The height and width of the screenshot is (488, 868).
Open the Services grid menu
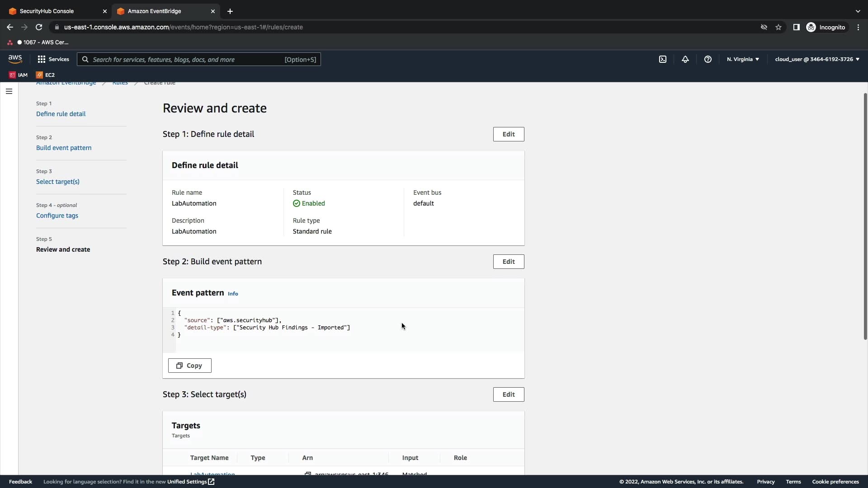pos(53,59)
